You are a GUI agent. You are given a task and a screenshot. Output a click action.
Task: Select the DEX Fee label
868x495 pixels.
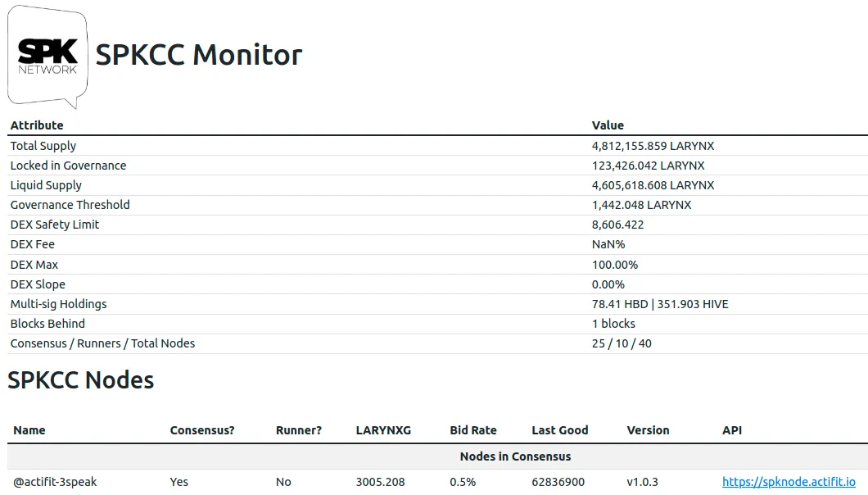coord(33,244)
